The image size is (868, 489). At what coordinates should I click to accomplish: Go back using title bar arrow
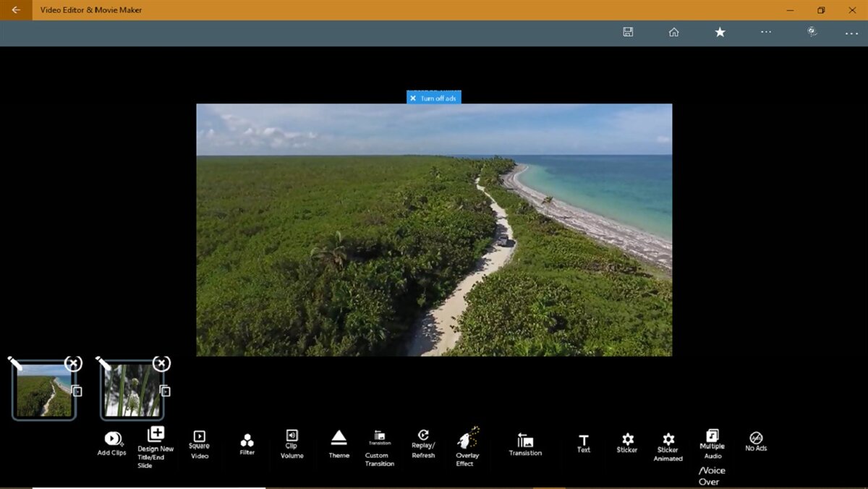[16, 10]
